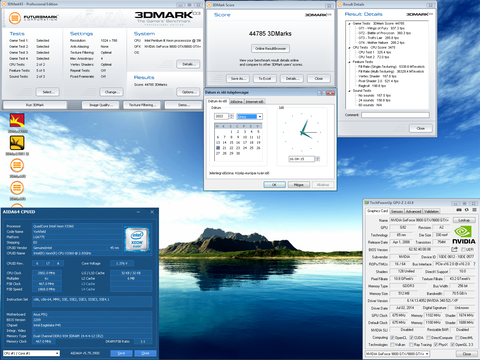Open the yellow 3DMark desktop shortcut icon
Viewport: 480px width, 360px height.
(x=17, y=143)
